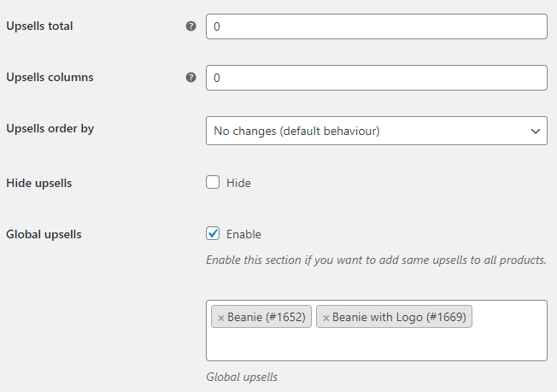Click the Upsells total row label
Image resolution: width=557 pixels, height=392 pixels.
tap(39, 26)
